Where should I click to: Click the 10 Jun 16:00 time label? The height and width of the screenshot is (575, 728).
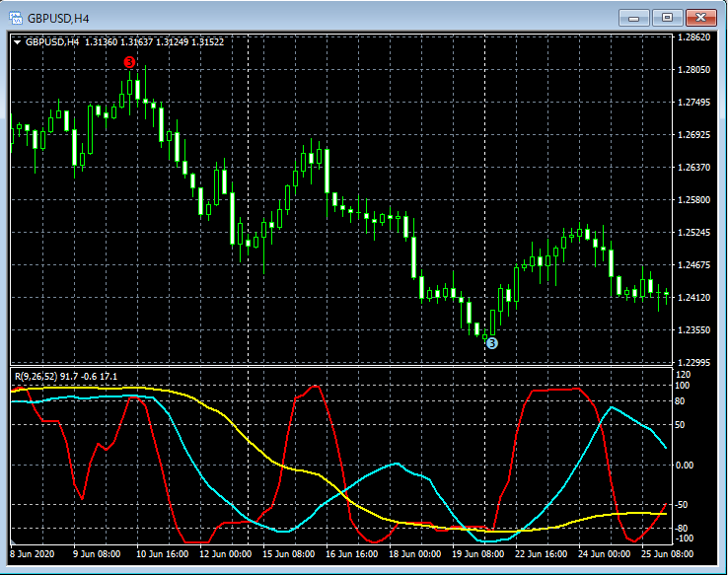coord(163,554)
